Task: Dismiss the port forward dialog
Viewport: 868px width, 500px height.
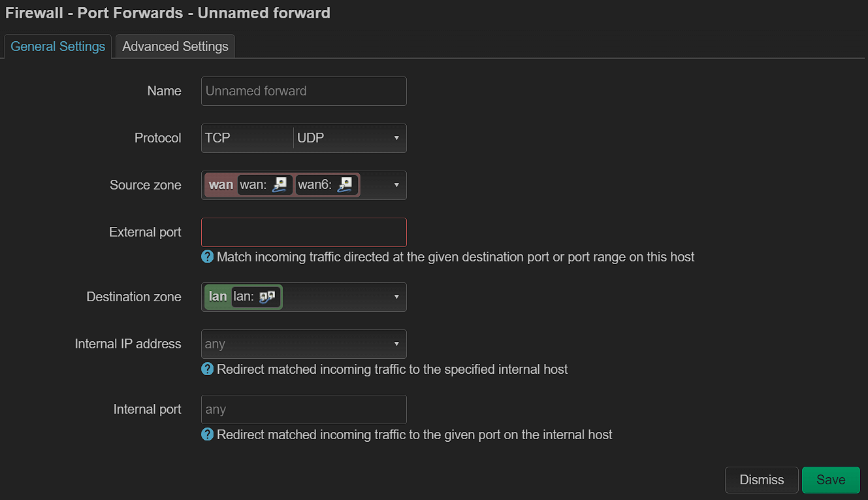Action: 761,480
